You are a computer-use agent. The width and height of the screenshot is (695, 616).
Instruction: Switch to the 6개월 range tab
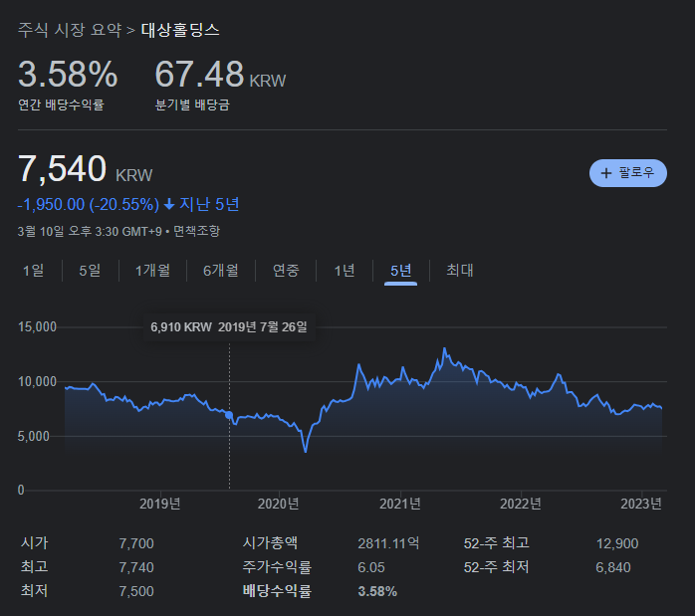coord(221,270)
